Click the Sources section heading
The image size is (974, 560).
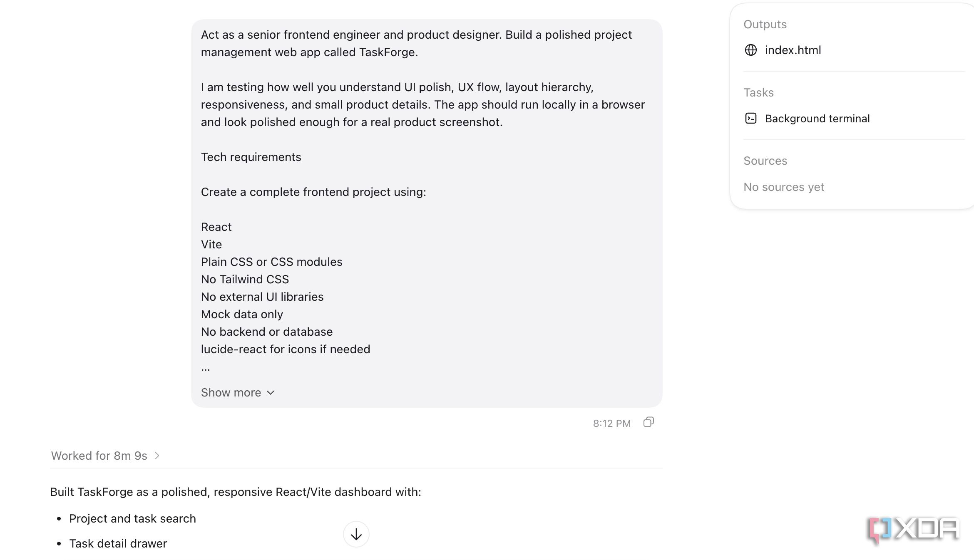point(765,161)
